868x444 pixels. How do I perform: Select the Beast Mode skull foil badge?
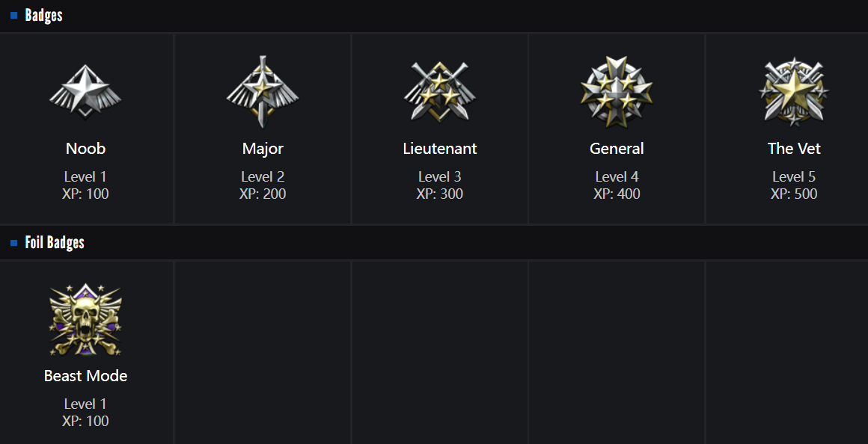pos(86,320)
